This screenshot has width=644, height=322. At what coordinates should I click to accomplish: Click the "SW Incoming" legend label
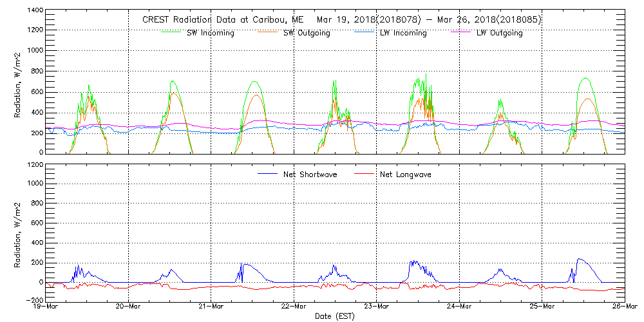tap(210, 33)
